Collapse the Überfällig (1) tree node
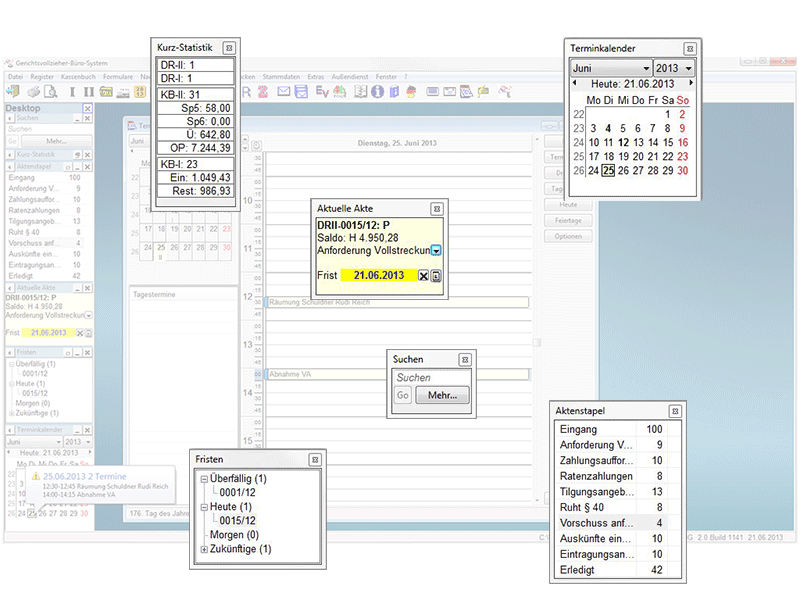 [x=203, y=479]
